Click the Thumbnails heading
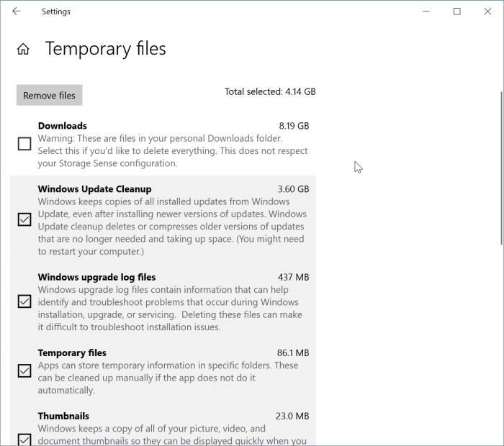Image resolution: width=504 pixels, height=446 pixels. pos(63,416)
